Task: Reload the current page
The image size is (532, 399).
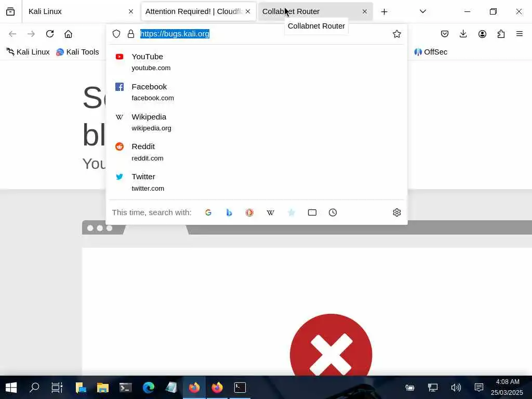Action: (x=50, y=34)
